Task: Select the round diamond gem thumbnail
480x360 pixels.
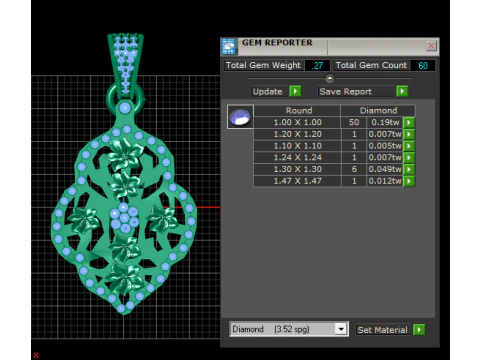Action: (x=240, y=117)
